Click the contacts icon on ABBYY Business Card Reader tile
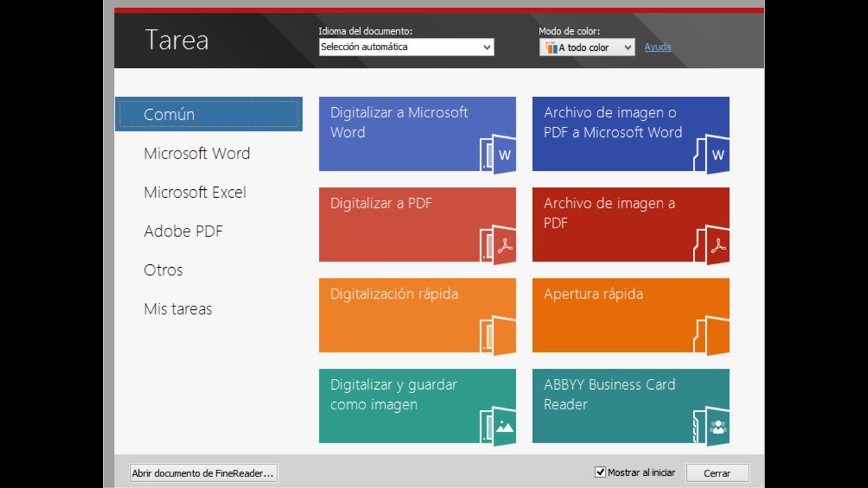The height and width of the screenshot is (488, 868). click(x=712, y=426)
